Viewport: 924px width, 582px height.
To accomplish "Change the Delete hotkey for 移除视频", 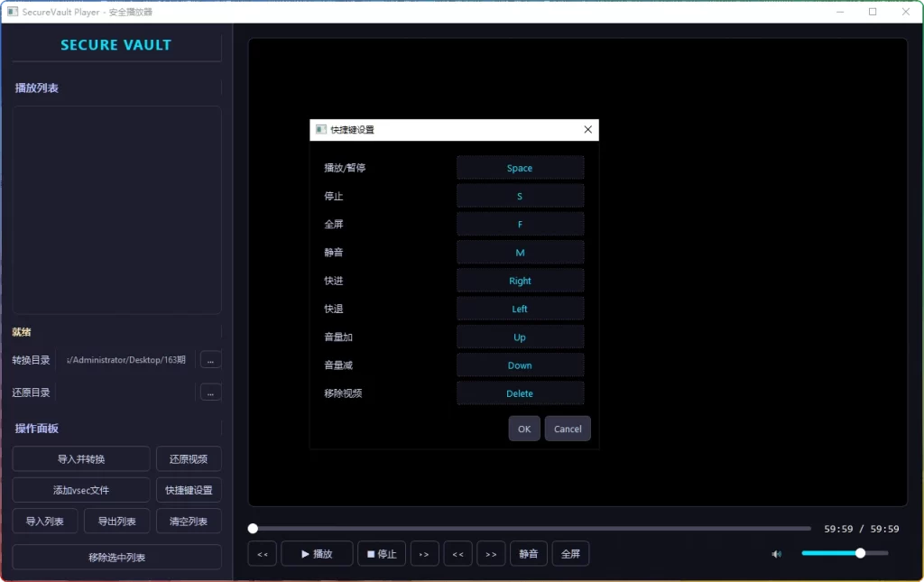I will click(x=520, y=393).
